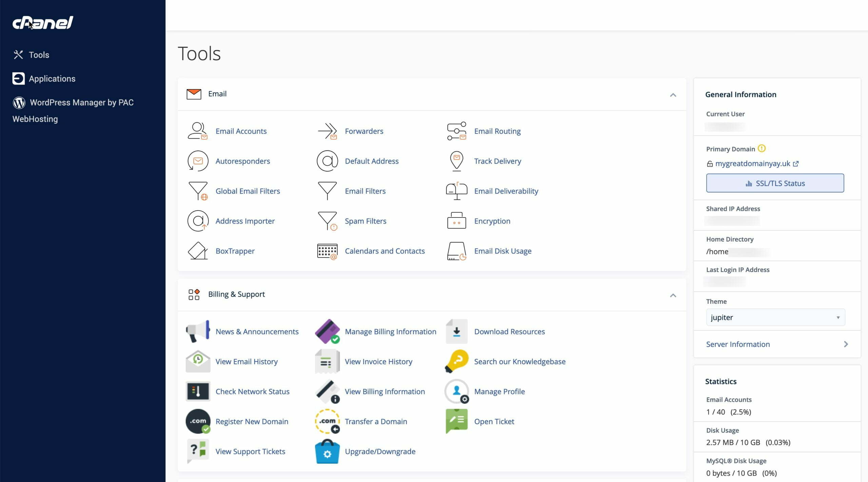Open Email Accounts

[x=241, y=131]
